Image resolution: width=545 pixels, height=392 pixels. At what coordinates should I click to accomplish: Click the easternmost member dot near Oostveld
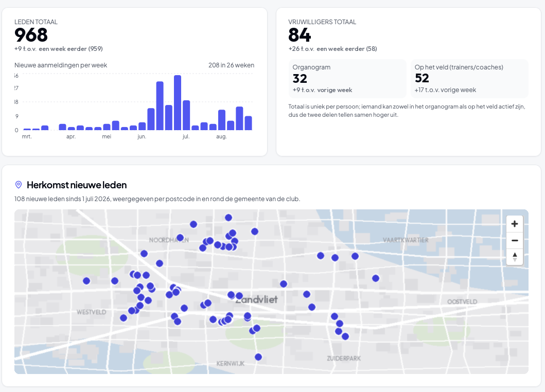376,278
